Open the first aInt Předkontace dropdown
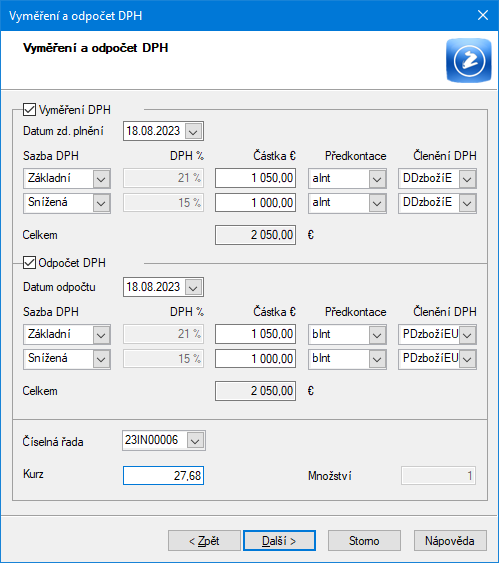Viewport: 499px width, 563px height. tap(377, 178)
